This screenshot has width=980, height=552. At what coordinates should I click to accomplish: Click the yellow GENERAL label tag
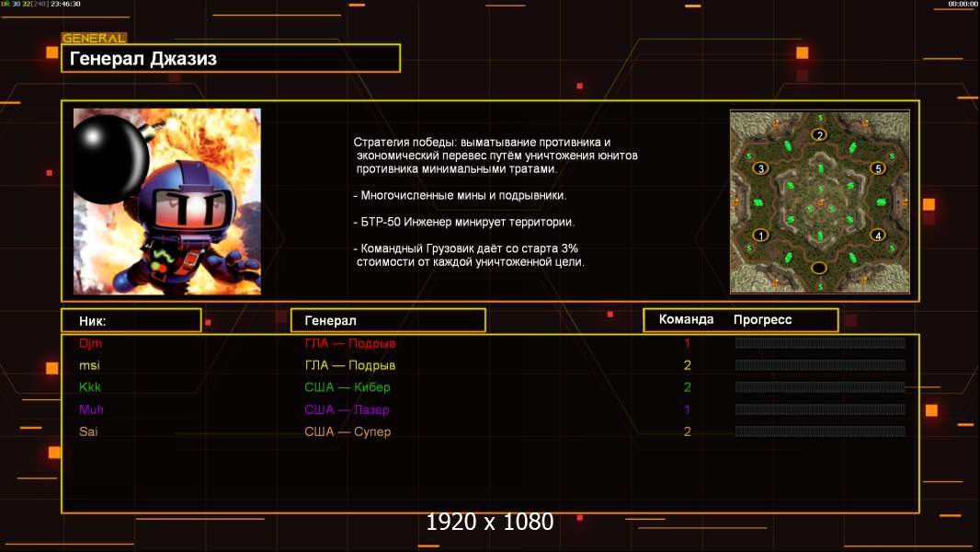(x=95, y=38)
